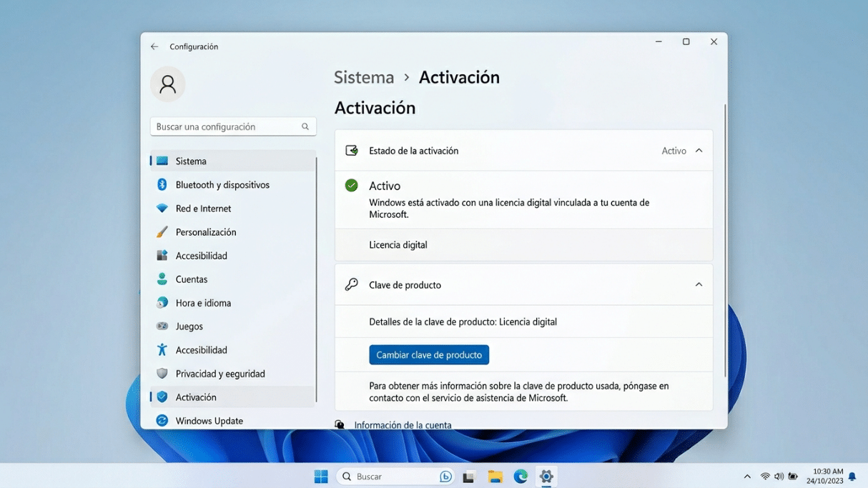
Task: Click the Windows Update refresh icon
Action: (162, 420)
